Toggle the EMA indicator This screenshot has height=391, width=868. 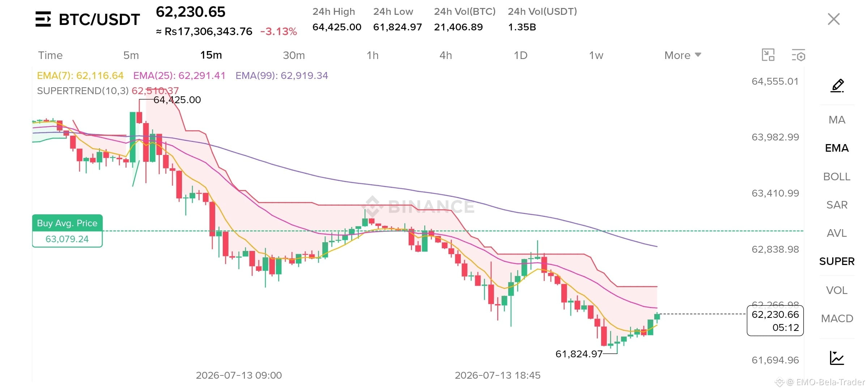[x=837, y=148]
